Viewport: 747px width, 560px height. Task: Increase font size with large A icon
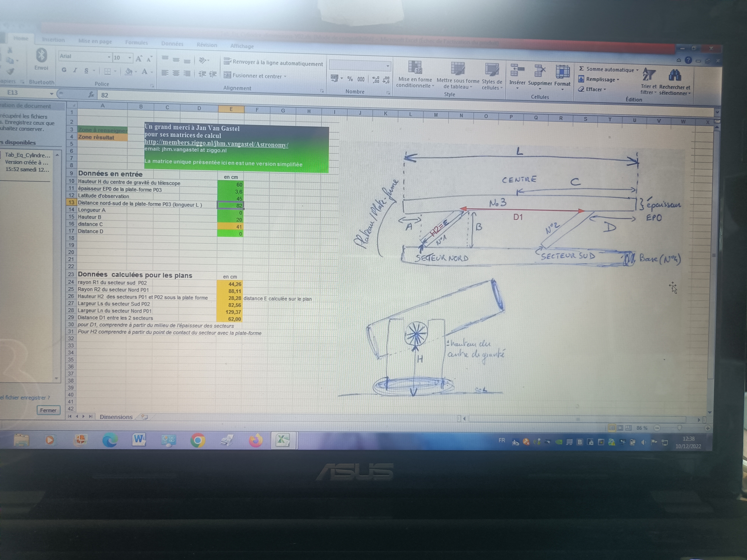[x=139, y=59]
